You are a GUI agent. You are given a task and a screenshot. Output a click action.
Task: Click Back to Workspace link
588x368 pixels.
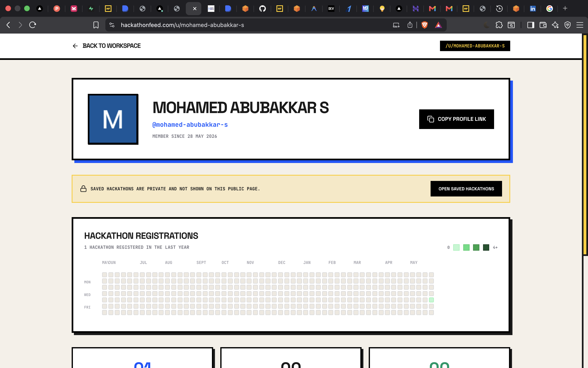pos(111,46)
